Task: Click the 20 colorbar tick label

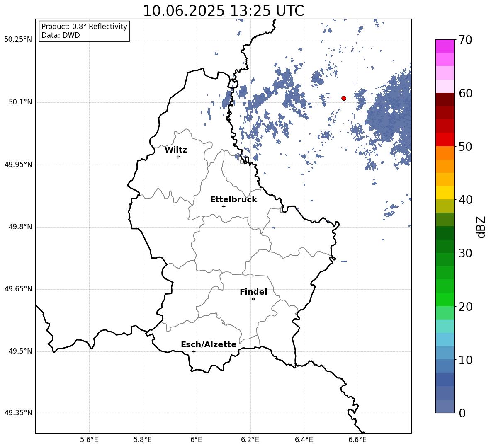Action: 466,307
